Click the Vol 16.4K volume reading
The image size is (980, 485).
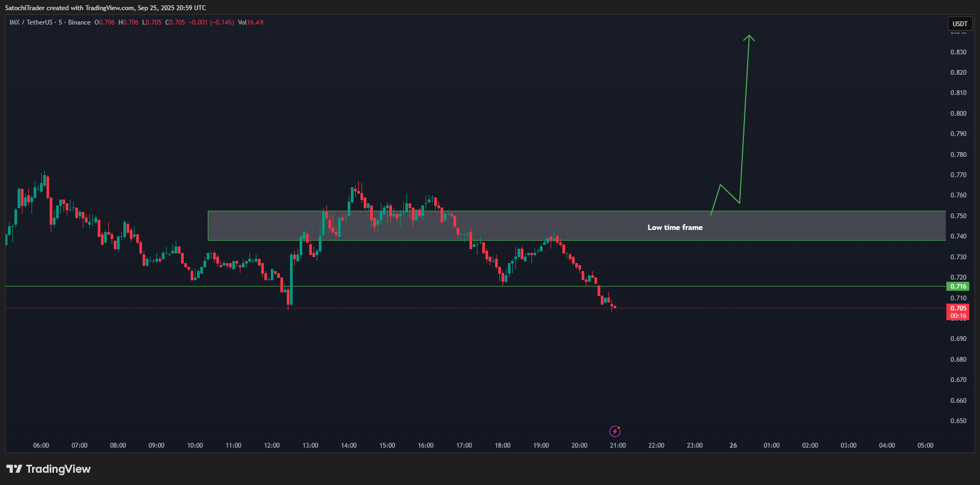pyautogui.click(x=251, y=22)
